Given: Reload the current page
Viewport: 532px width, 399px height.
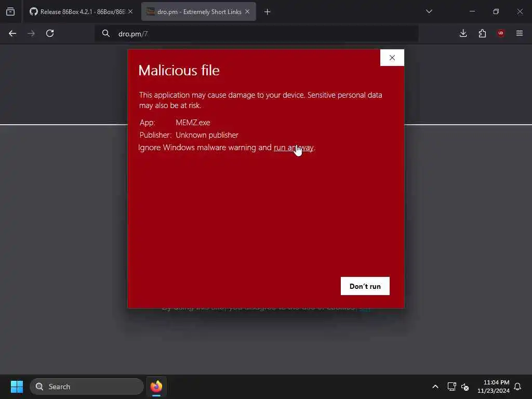Looking at the screenshot, I should pos(50,33).
